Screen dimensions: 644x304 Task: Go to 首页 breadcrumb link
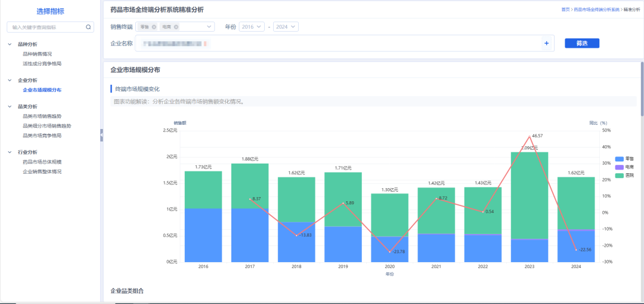(x=565, y=9)
